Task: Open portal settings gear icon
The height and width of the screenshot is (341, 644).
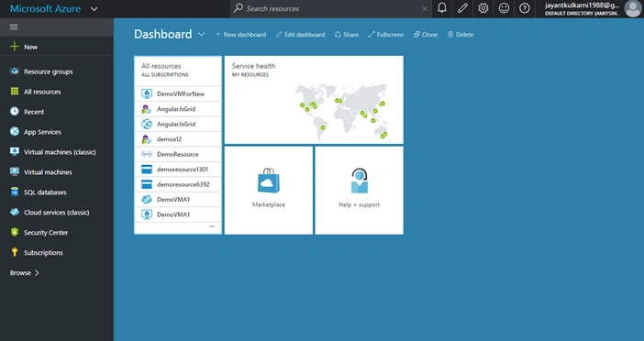Action: click(x=483, y=8)
